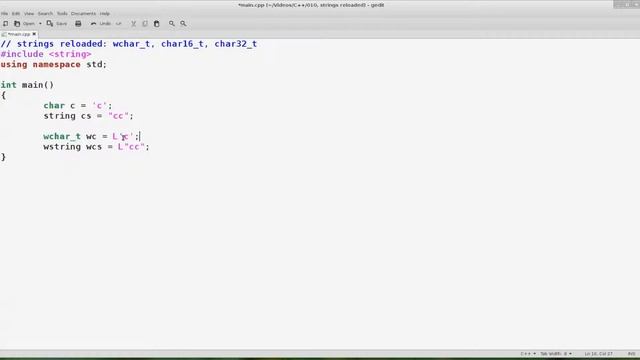The height and width of the screenshot is (360, 640).
Task: Open the File menu
Action: pyautogui.click(x=4, y=13)
